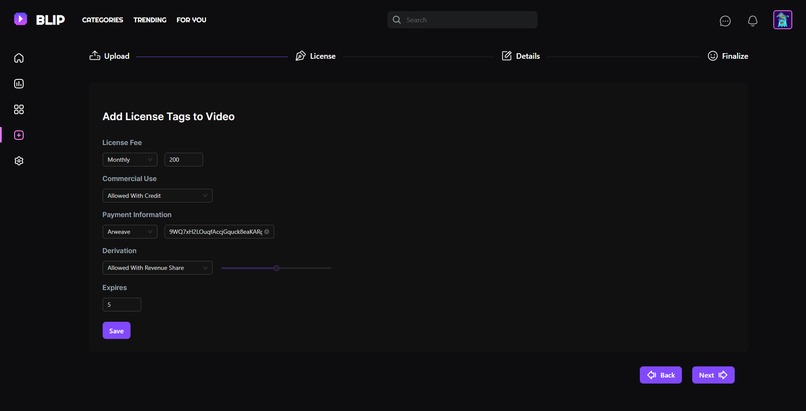Go to the Upload step
This screenshot has width=806, height=411.
coord(109,56)
